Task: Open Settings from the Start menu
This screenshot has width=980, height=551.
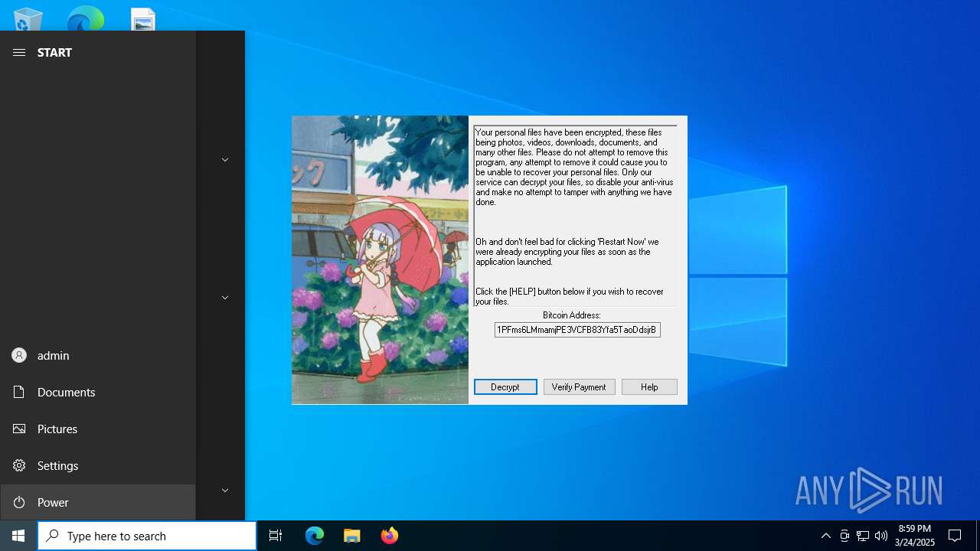Action: pos(98,465)
